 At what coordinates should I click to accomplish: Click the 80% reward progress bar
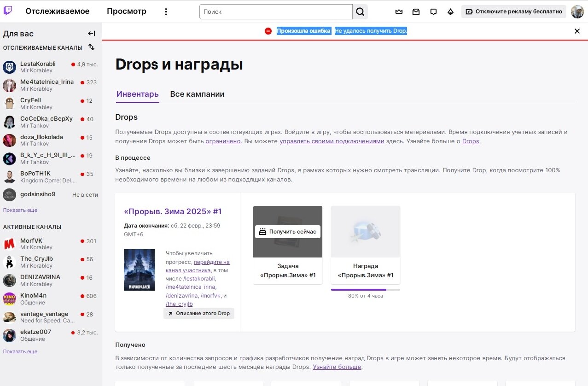click(366, 290)
